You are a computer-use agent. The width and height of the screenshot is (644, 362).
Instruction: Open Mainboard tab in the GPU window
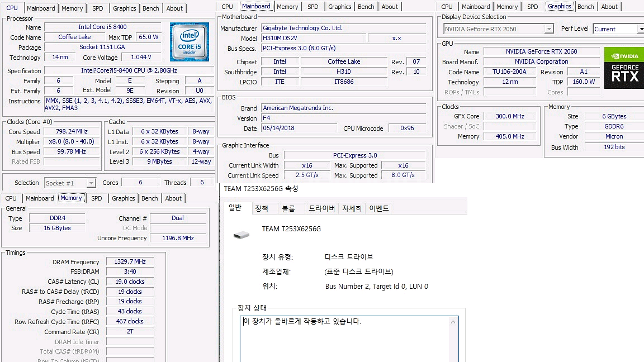[x=476, y=7]
